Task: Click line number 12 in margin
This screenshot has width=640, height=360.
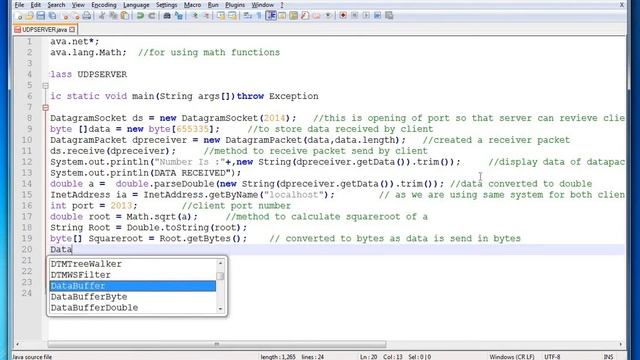Action: point(27,162)
